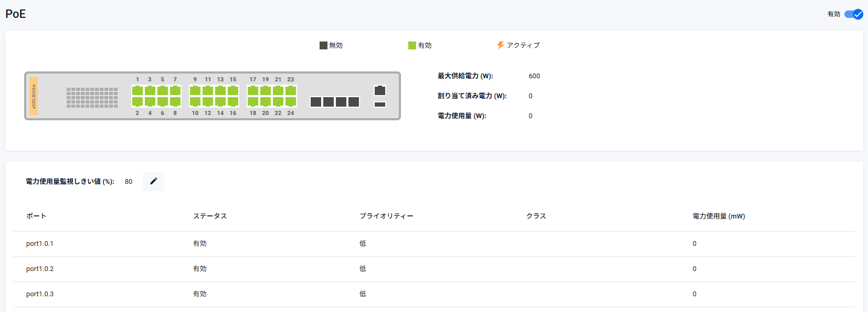Select port 2 on the switch diagram
Screen dimensions: 868x312
pyautogui.click(x=137, y=101)
